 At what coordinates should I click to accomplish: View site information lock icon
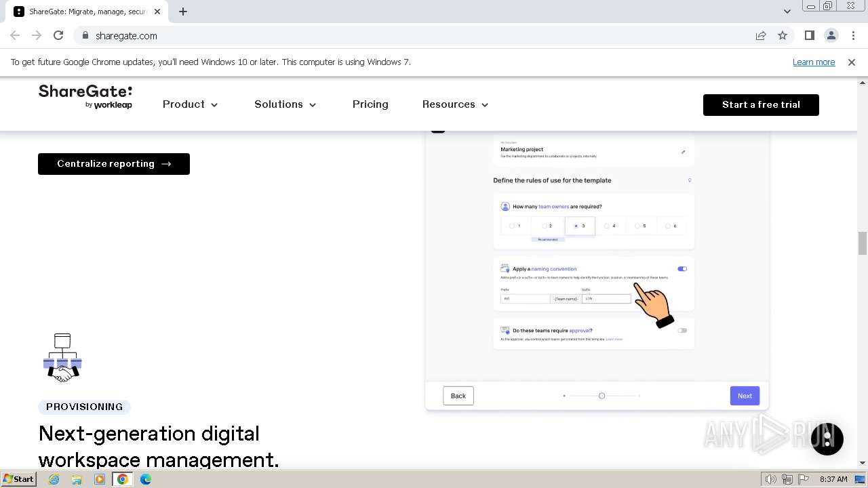click(85, 36)
